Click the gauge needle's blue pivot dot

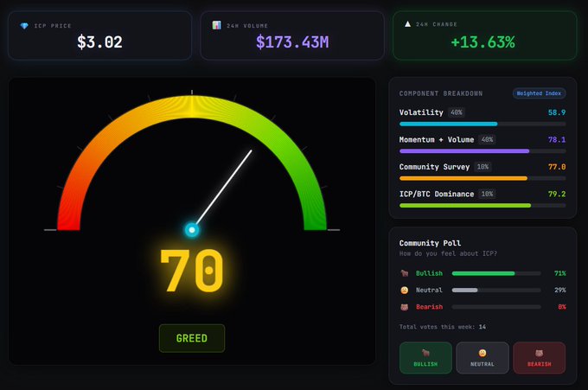pyautogui.click(x=192, y=229)
